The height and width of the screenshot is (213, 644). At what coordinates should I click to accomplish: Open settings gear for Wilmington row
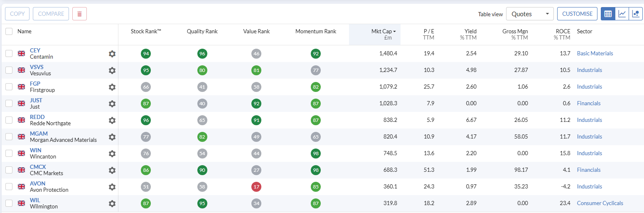click(112, 203)
